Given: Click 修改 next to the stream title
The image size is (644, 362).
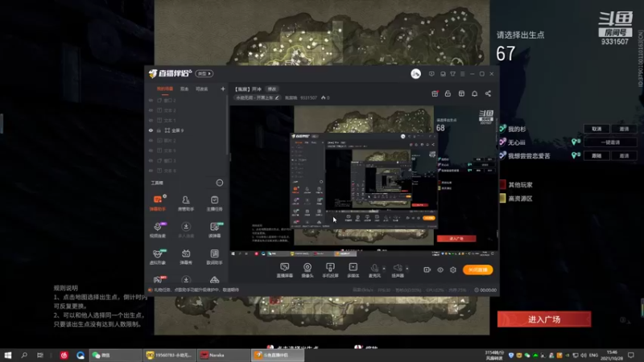Looking at the screenshot, I should click(x=272, y=89).
